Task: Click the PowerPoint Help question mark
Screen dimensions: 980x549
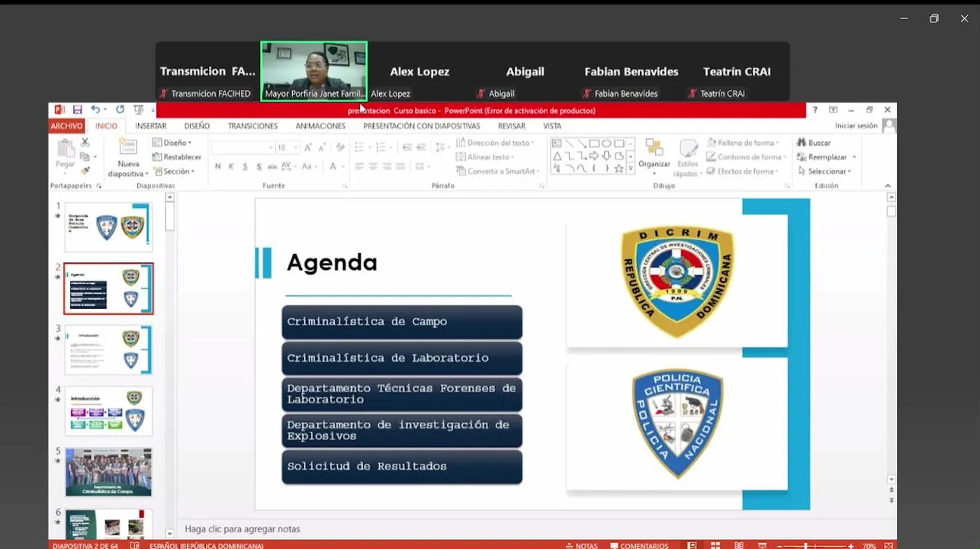Action: [x=814, y=110]
